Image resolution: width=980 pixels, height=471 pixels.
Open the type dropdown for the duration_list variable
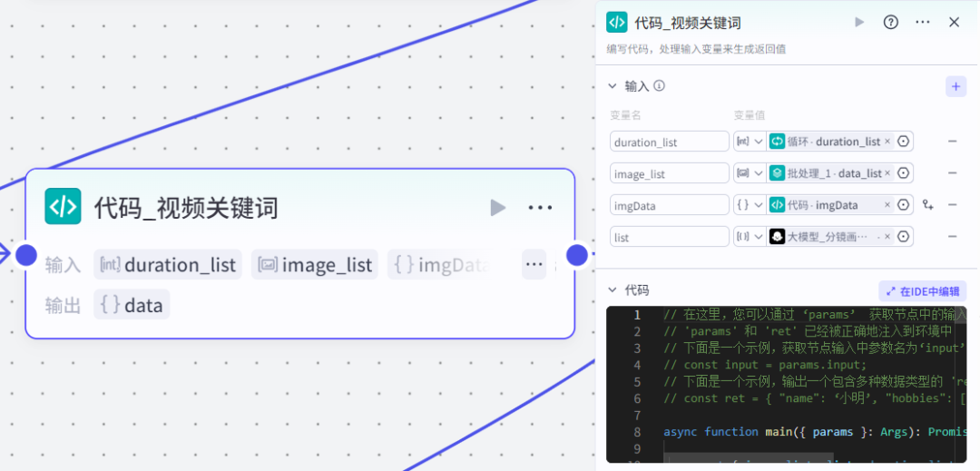point(750,142)
